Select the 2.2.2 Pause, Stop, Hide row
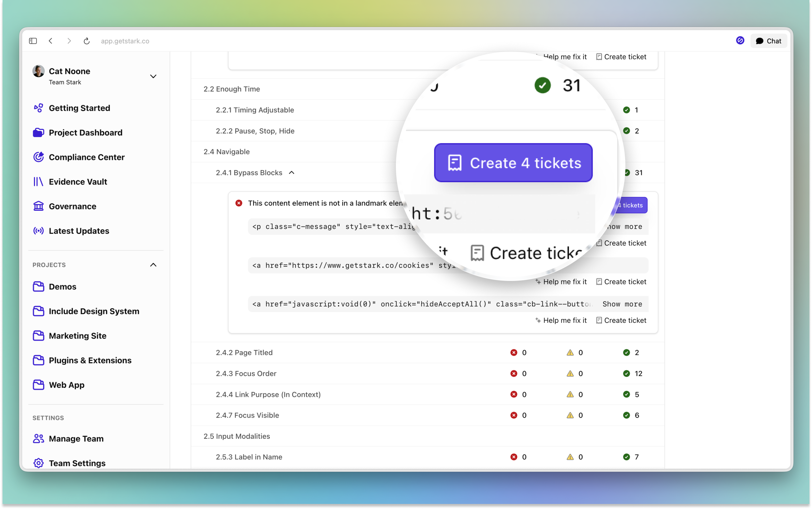Viewport: 812px width, 509px height. (428, 131)
